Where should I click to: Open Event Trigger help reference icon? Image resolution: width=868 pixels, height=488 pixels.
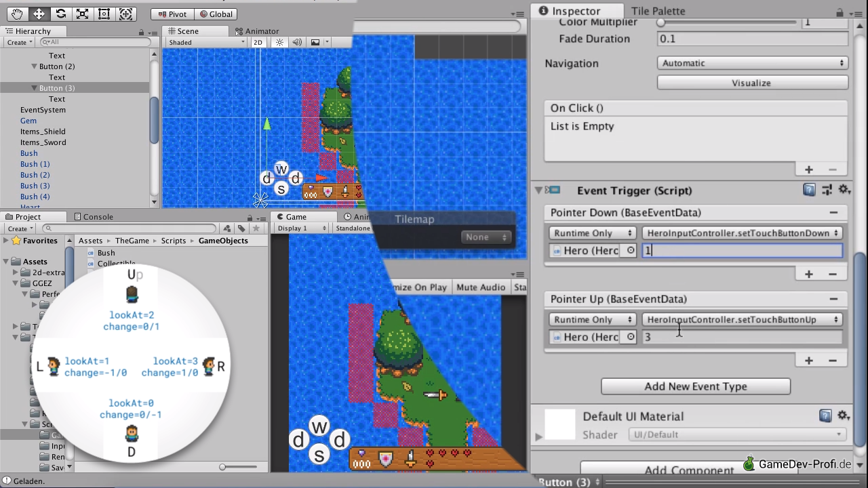(809, 190)
